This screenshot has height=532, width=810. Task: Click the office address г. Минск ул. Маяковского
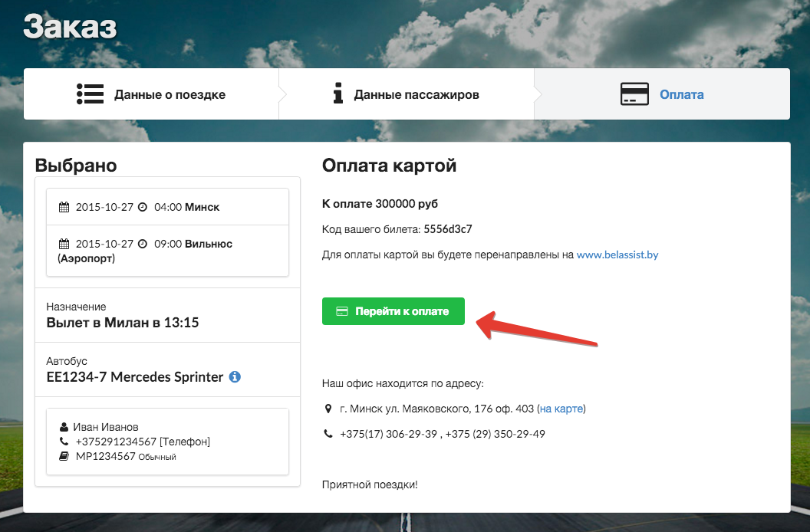(x=437, y=409)
